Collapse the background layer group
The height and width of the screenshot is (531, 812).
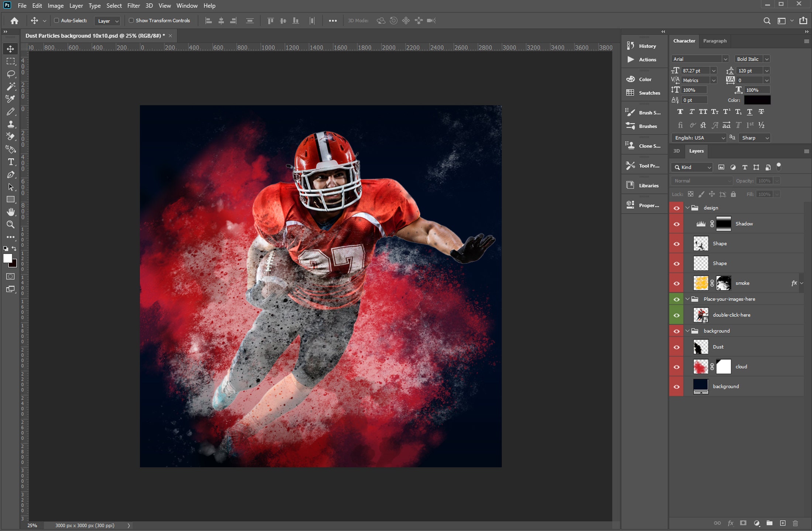pyautogui.click(x=688, y=331)
